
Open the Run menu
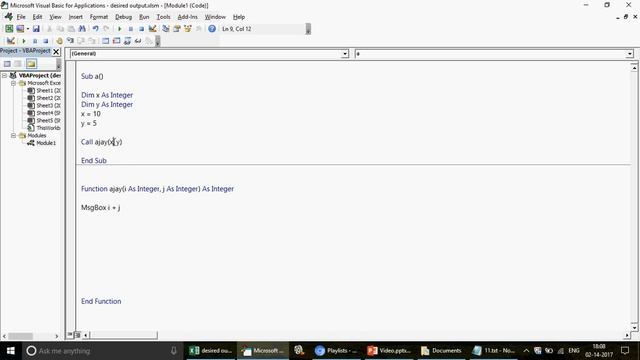[x=144, y=17]
